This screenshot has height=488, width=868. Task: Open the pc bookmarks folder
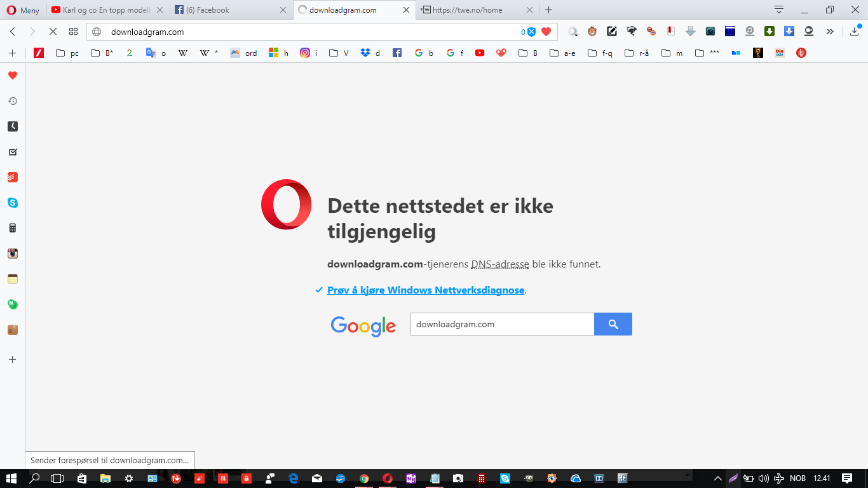tap(67, 53)
